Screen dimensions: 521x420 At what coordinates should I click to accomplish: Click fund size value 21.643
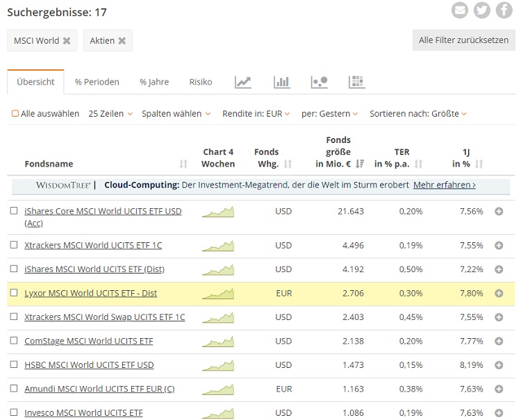click(351, 211)
